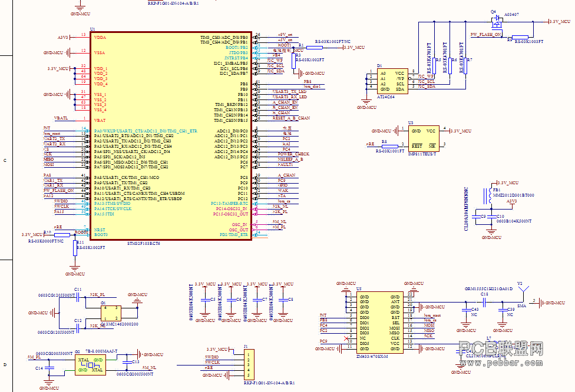Click the J1 debug header connector
The image size is (575, 392).
[x=249, y=365]
